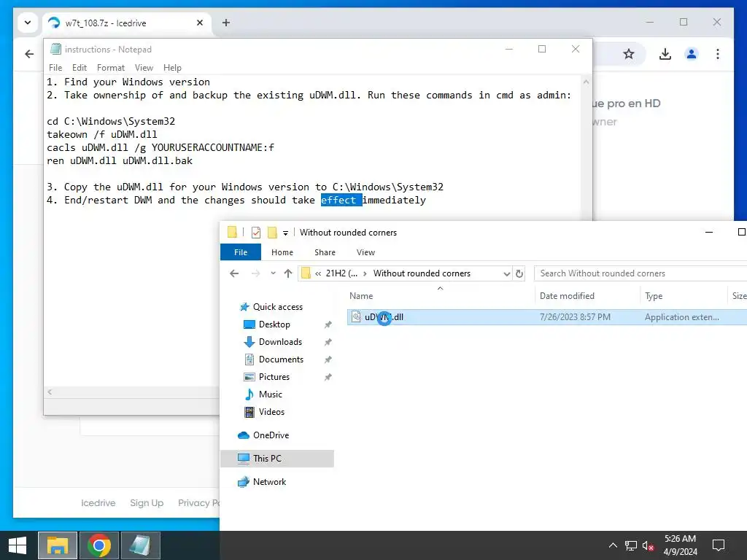This screenshot has height=560, width=747.
Task: Click Explorer's Forward navigation arrow
Action: [x=256, y=273]
